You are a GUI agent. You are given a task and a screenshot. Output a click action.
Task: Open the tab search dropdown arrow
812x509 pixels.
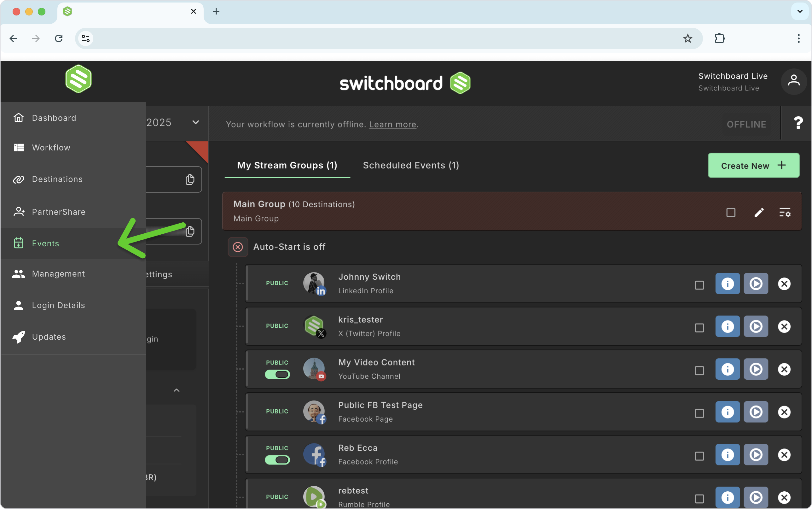pyautogui.click(x=800, y=11)
